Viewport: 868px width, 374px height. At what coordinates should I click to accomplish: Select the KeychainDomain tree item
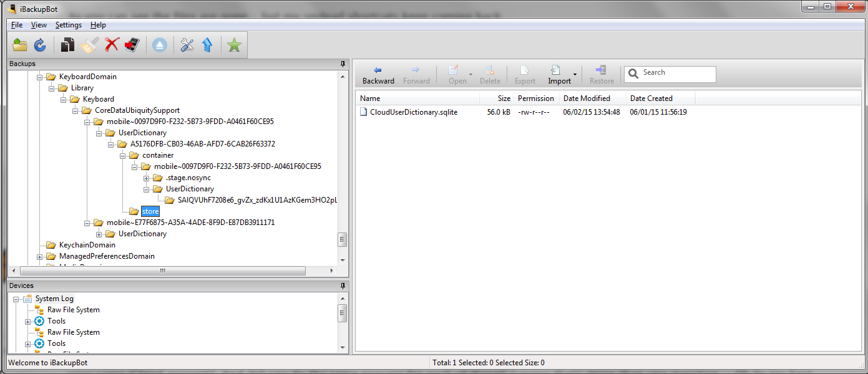87,245
